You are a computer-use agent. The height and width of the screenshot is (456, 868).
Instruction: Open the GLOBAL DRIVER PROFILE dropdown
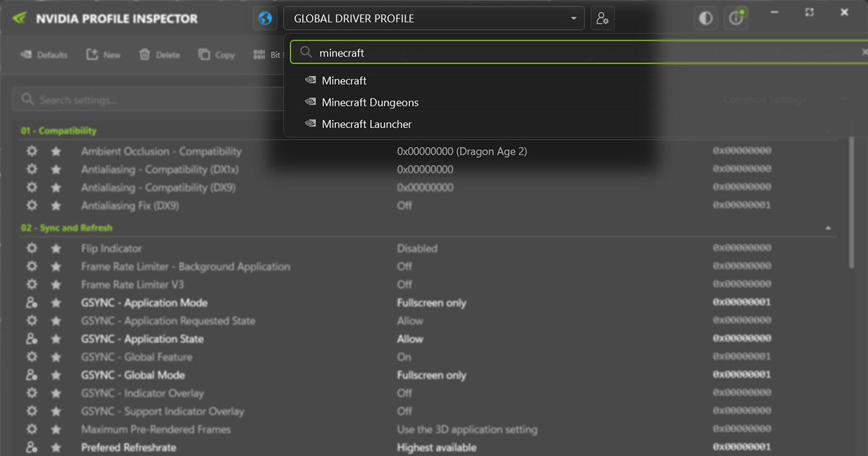coord(434,19)
